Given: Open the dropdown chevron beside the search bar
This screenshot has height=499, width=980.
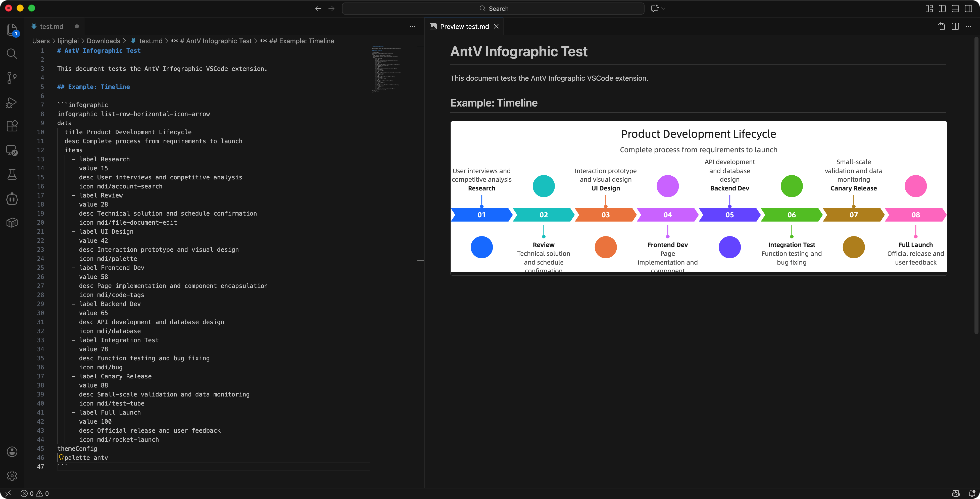Looking at the screenshot, I should coord(663,8).
